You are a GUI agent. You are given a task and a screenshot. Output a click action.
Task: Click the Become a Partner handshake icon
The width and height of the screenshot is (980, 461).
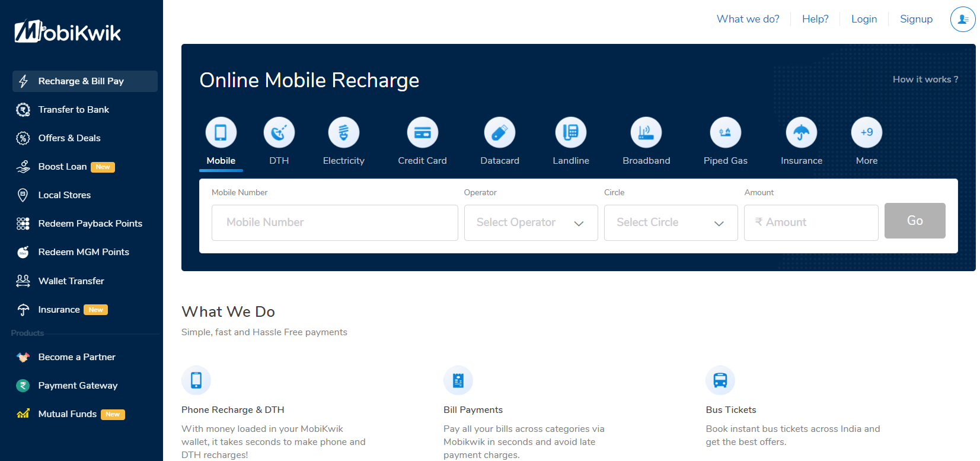coord(23,357)
